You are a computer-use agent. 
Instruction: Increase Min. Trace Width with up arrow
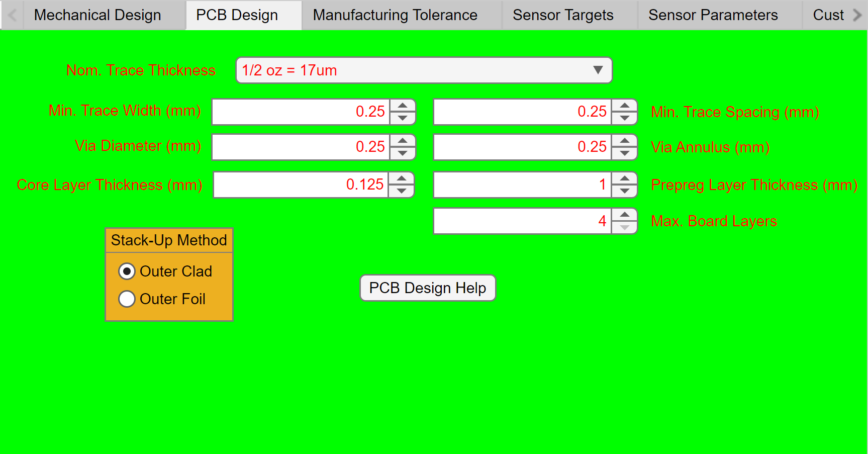click(402, 106)
